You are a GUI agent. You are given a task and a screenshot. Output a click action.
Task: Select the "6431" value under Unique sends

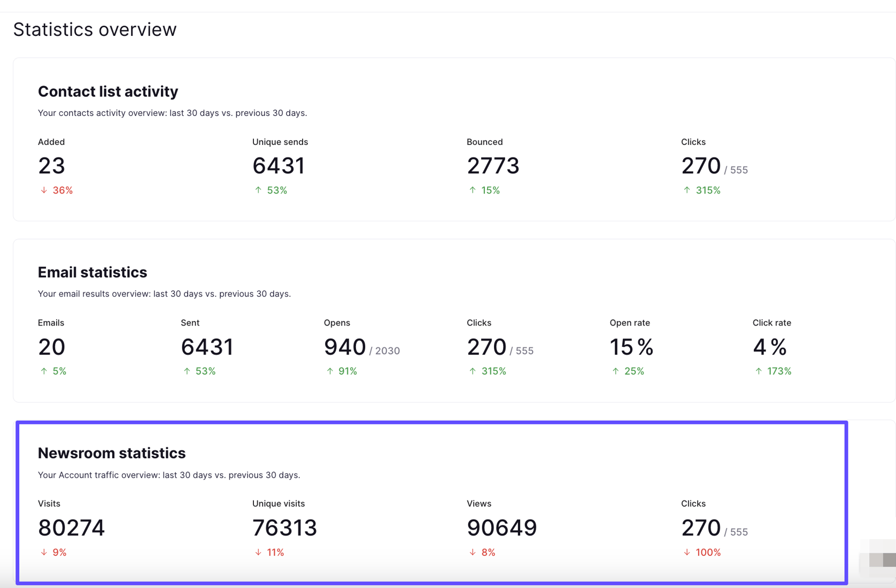pos(279,166)
